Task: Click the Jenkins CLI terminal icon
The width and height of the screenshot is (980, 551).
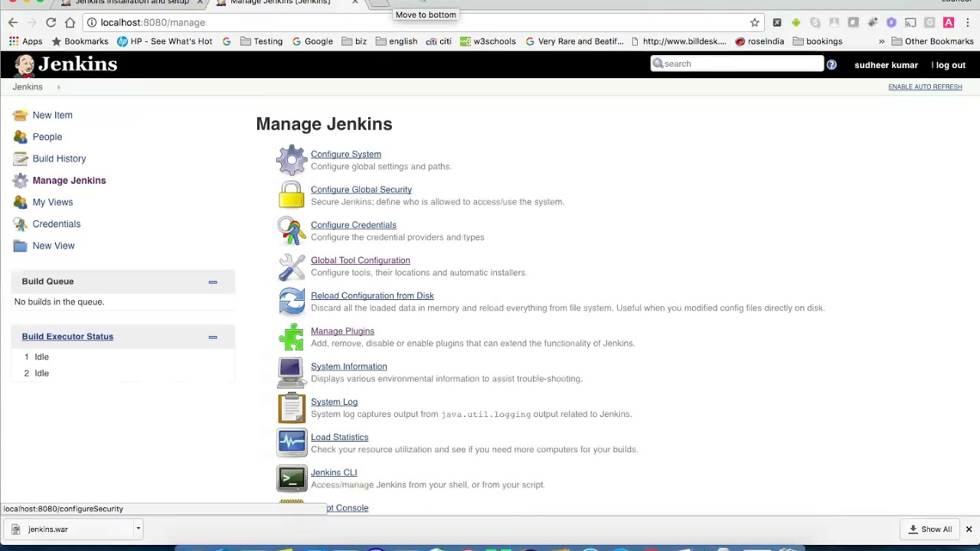Action: 291,478
